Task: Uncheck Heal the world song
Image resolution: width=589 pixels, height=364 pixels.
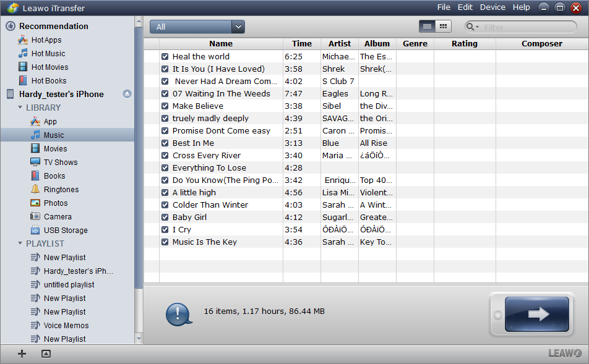Action: coord(165,57)
